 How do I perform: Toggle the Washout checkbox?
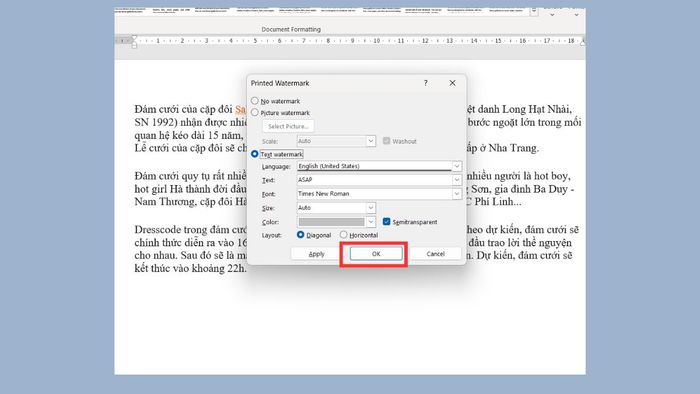coord(387,141)
